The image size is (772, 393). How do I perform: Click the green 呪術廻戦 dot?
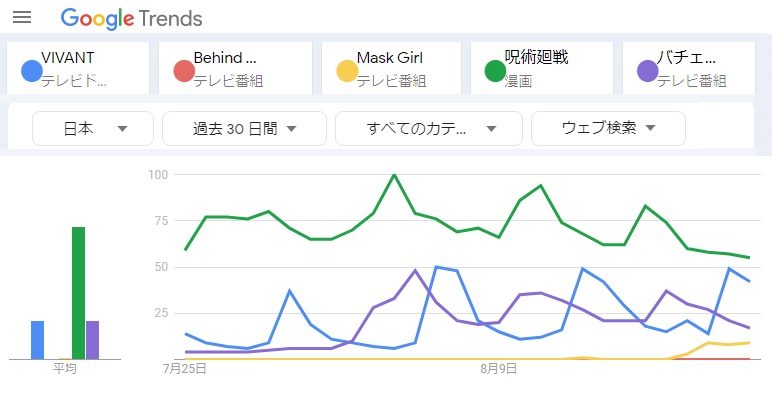(x=495, y=71)
